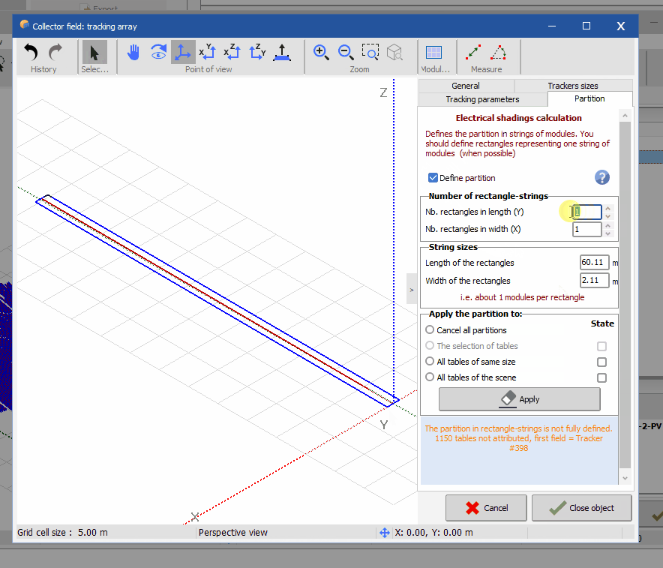663x568 pixels.
Task: Open the Trackers sizes tab
Action: [x=573, y=86]
